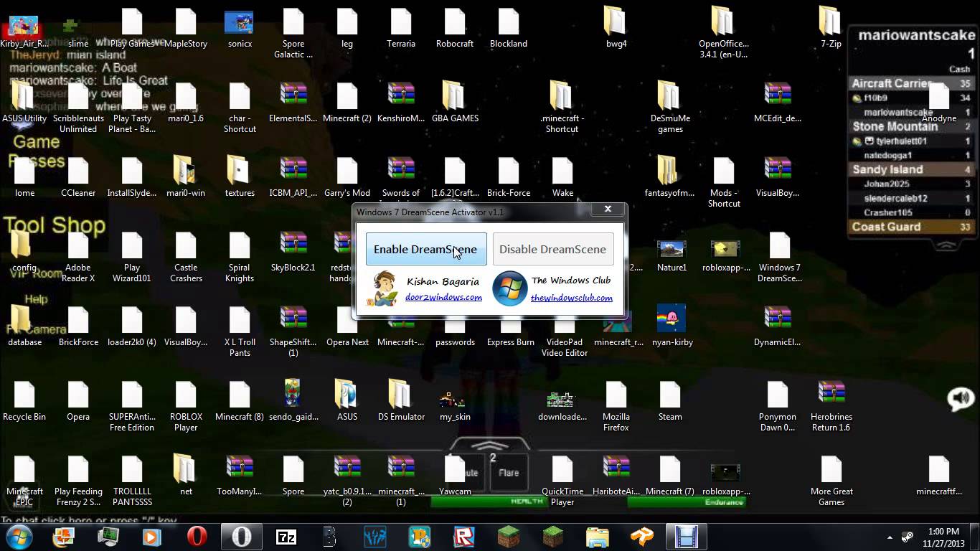Select the MCEdit archive icon

coord(778,103)
